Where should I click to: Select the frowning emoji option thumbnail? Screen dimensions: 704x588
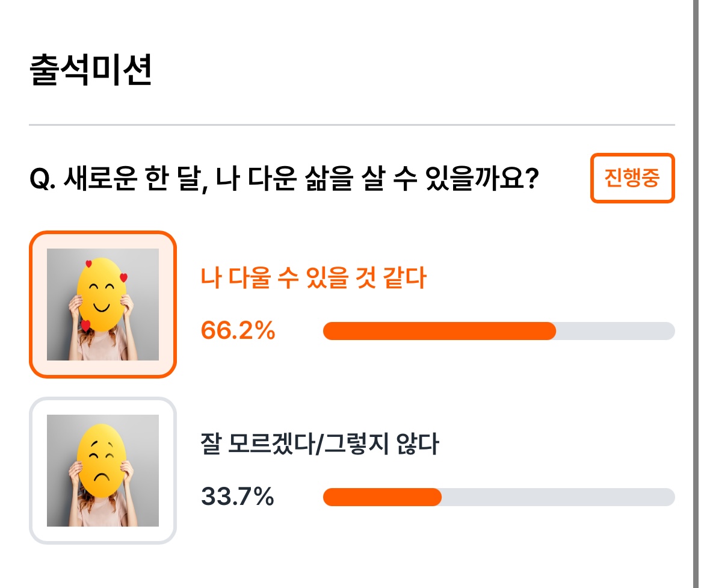tap(103, 470)
